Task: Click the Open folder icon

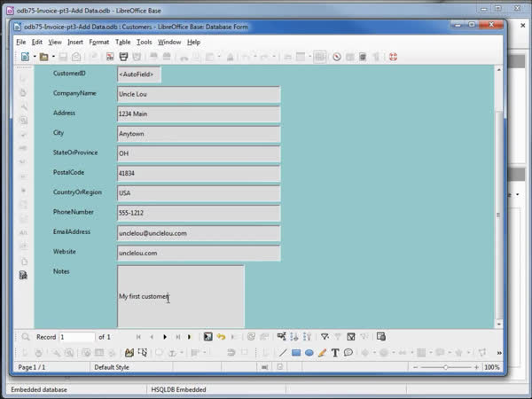Action: [43, 57]
